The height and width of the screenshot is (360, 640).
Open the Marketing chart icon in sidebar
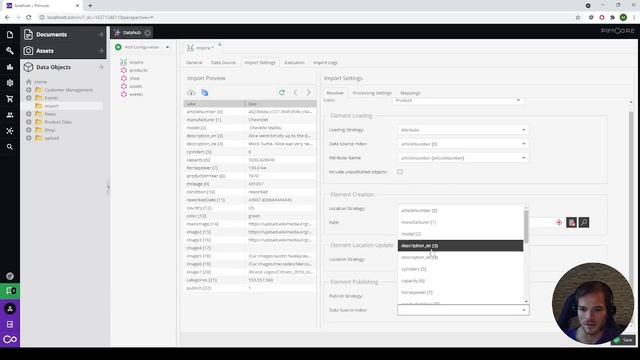10,67
